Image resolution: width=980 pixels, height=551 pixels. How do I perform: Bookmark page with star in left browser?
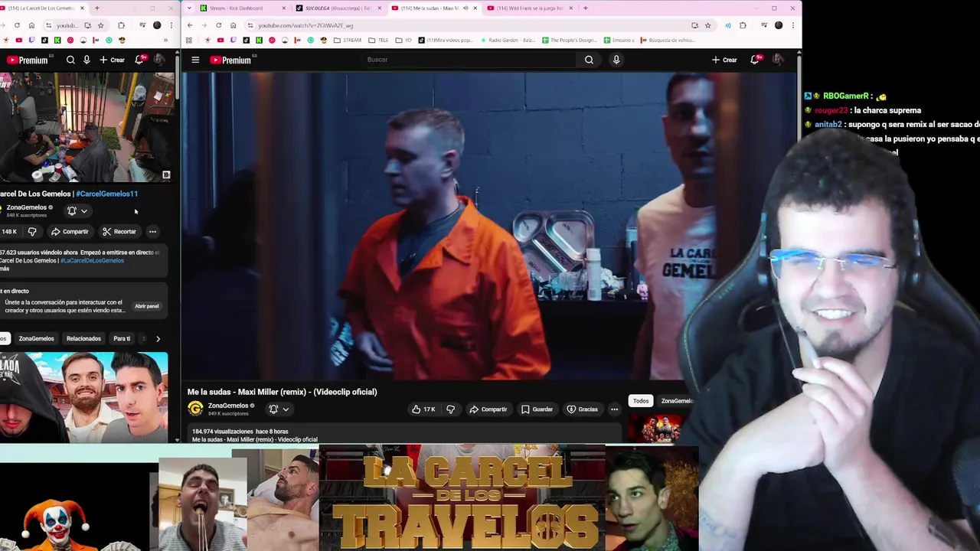click(100, 25)
